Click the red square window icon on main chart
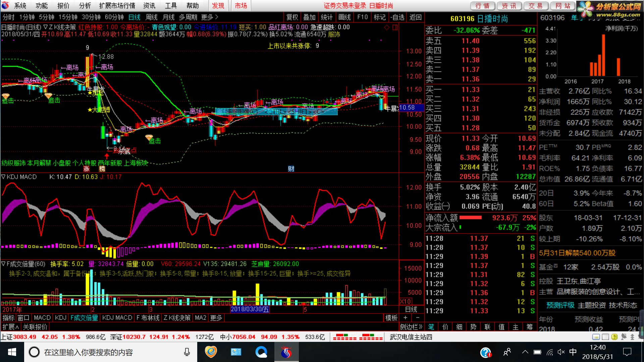644x362 pixels. [x=395, y=27]
